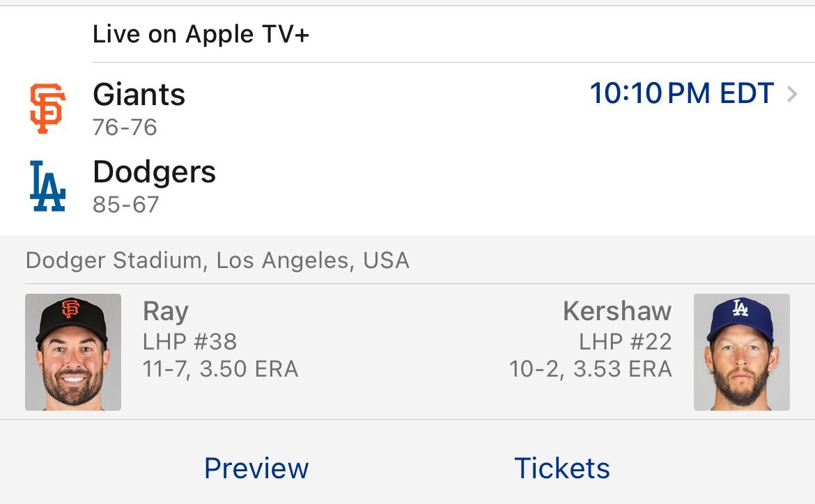The height and width of the screenshot is (504, 815).
Task: Click the Giants 76-76 record
Action: (x=125, y=127)
